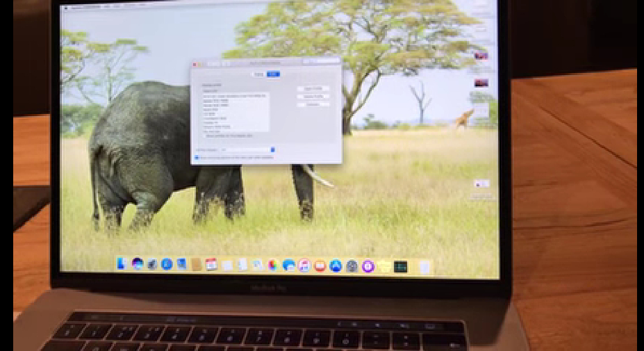The height and width of the screenshot is (351, 644).
Task: Toggle show mirroring options in menu bar
Action: pyautogui.click(x=234, y=157)
